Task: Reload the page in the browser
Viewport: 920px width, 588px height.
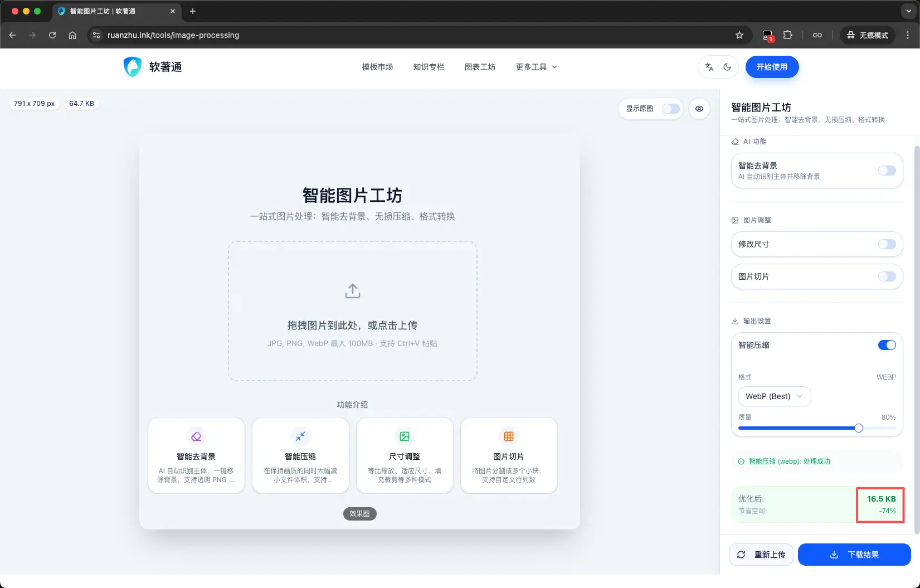Action: pyautogui.click(x=52, y=35)
